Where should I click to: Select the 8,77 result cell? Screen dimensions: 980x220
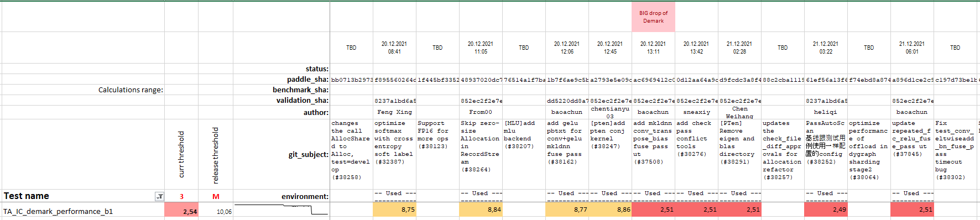[x=567, y=209]
